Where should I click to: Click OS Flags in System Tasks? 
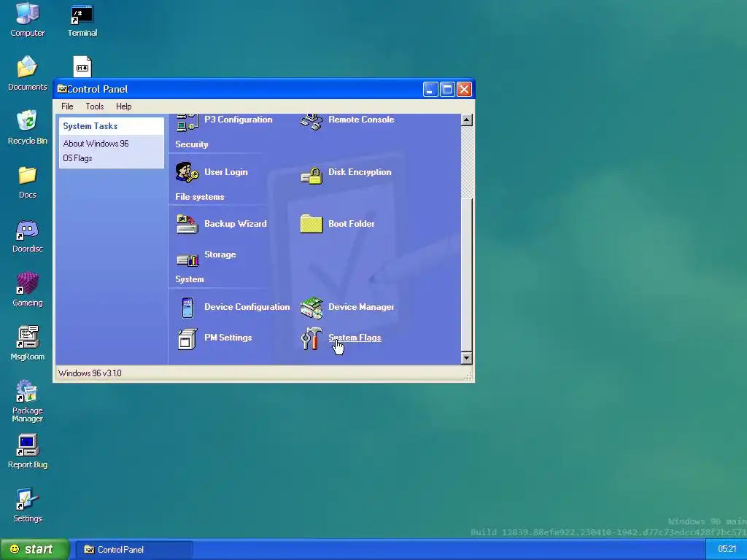pos(77,158)
